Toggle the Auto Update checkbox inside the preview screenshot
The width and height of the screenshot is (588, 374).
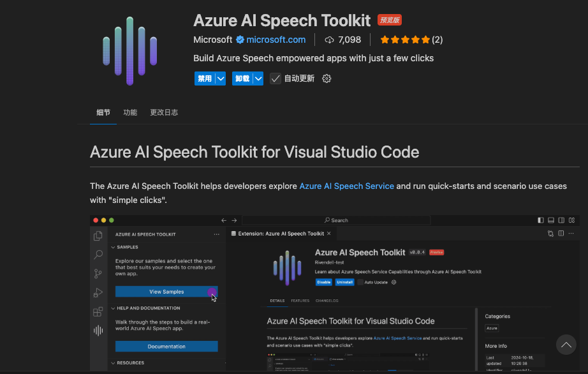point(360,282)
